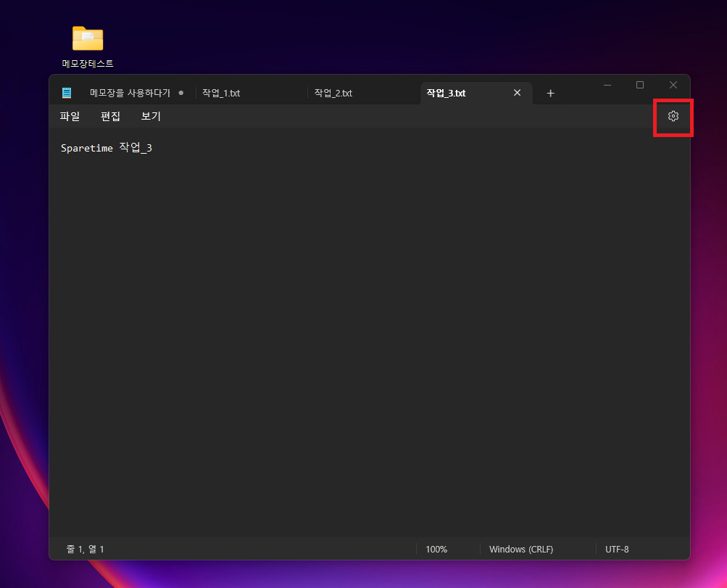The height and width of the screenshot is (588, 727).
Task: Switch to the 작업_2.txt tab
Action: pos(333,93)
